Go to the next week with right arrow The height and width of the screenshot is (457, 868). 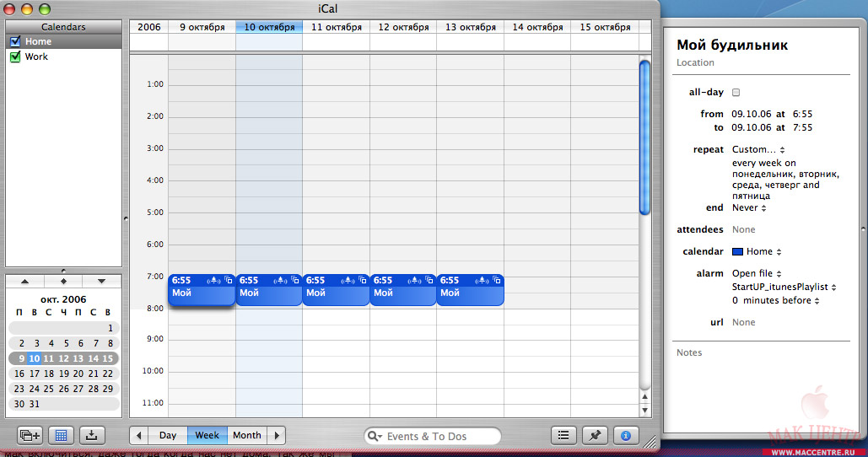pyautogui.click(x=277, y=435)
